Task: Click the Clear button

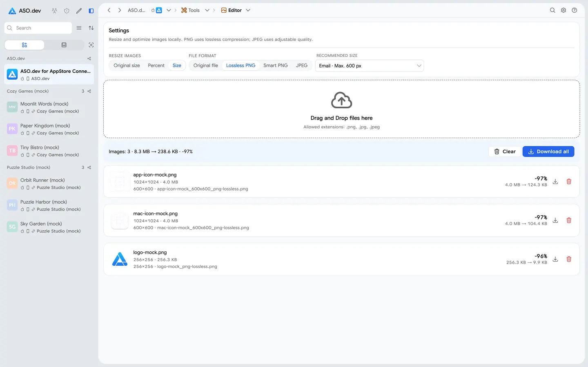Action: click(x=505, y=152)
